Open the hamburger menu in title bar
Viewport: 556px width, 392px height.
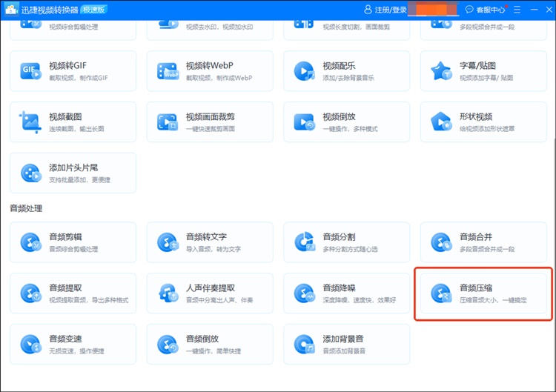pyautogui.click(x=517, y=10)
